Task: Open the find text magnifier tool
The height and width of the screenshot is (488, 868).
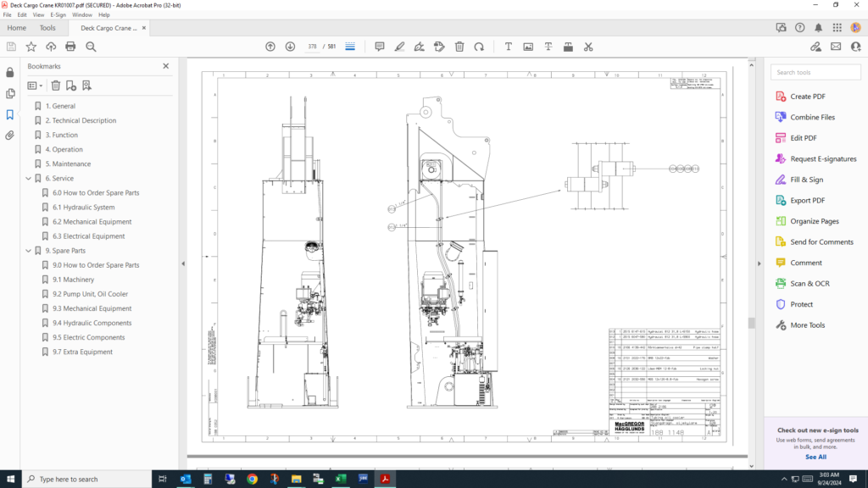Action: [x=91, y=47]
